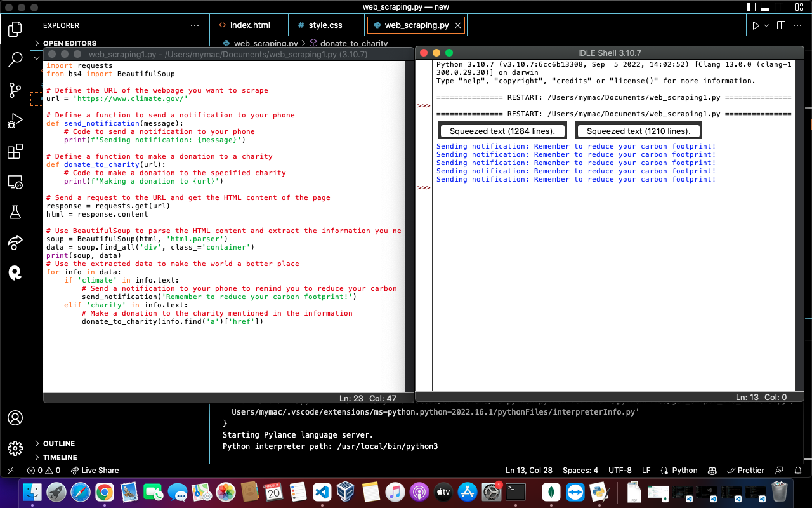Expand the OUTLINE section
The width and height of the screenshot is (812, 508).
[x=120, y=443]
